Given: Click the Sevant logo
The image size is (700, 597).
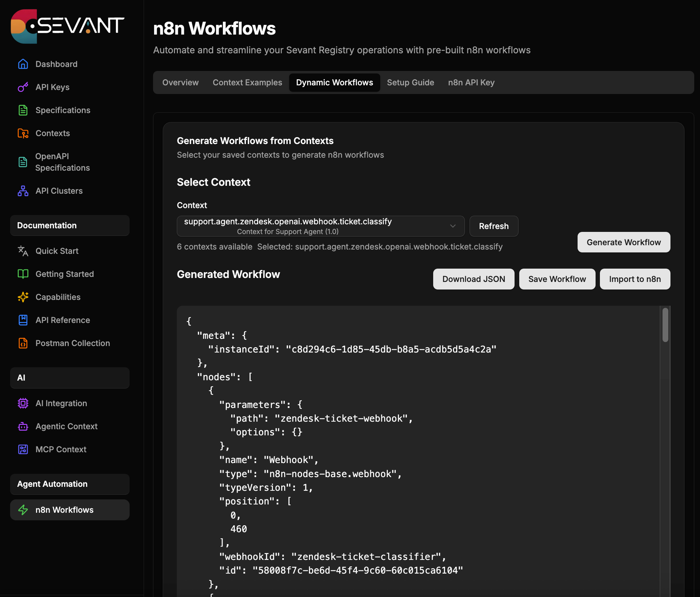Looking at the screenshot, I should pyautogui.click(x=67, y=25).
